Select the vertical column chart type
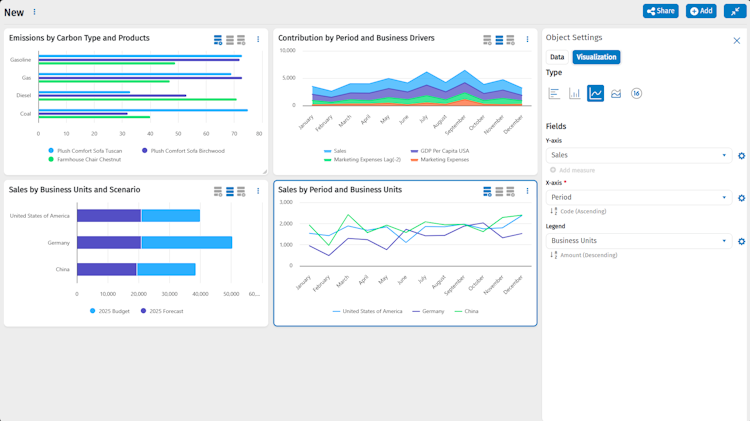This screenshot has height=421, width=750. 575,93
